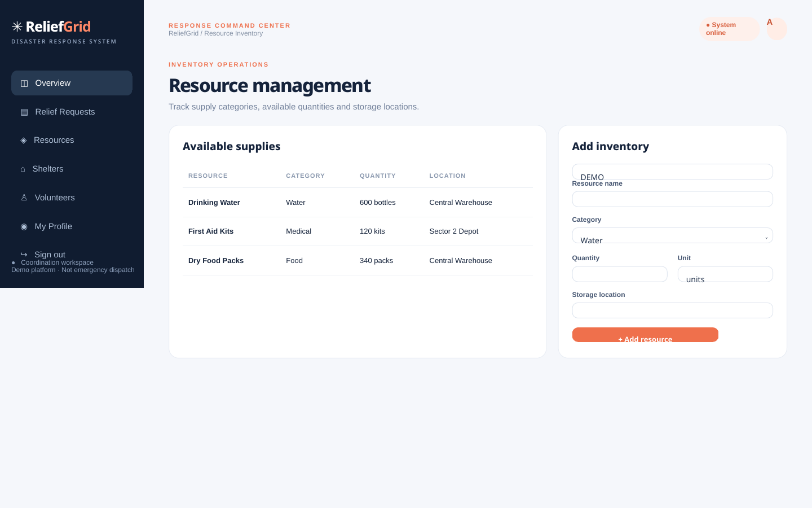Click the Available supplies heading
The height and width of the screenshot is (508, 812).
[232, 146]
